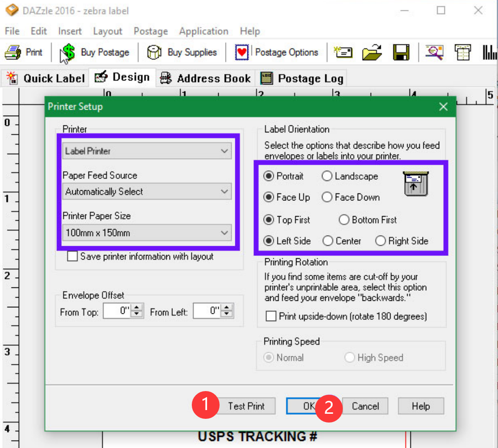Screen dimensions: 498x448
Task: Expand the Label Printer dropdown
Action: [147, 151]
